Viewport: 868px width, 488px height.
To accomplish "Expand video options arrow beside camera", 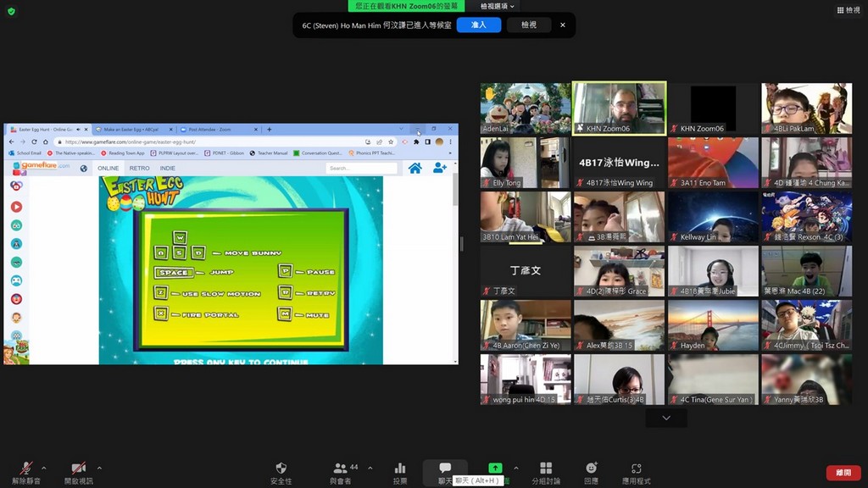I will pos(99,468).
